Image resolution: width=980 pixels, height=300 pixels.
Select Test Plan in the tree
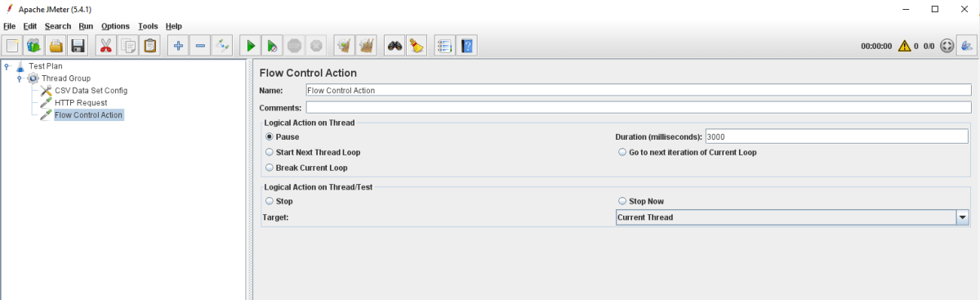coord(46,66)
